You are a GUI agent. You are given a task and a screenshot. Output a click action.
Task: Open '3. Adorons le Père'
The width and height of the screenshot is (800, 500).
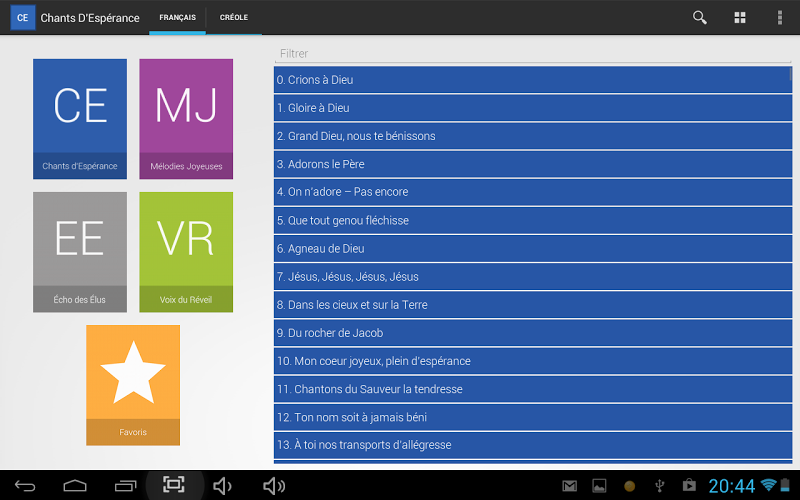(x=533, y=164)
